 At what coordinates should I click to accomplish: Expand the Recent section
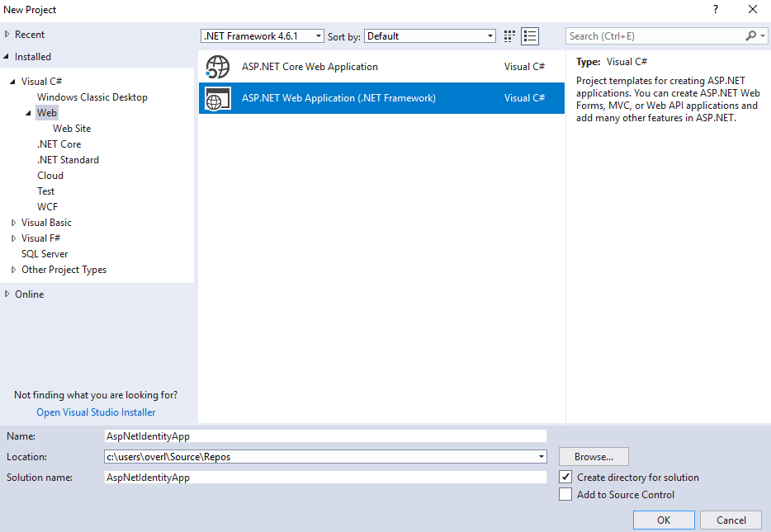[7, 35]
